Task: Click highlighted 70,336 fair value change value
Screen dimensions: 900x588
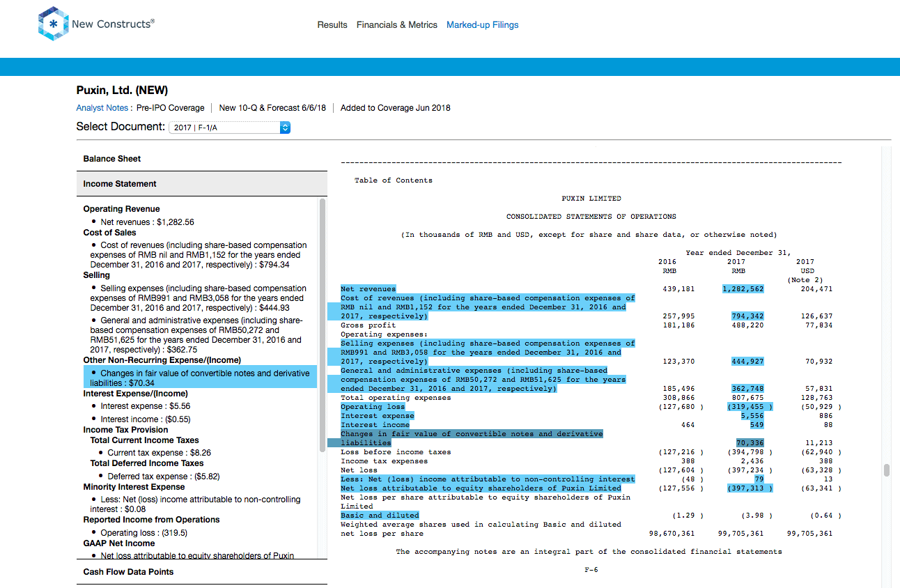Action: click(x=750, y=443)
